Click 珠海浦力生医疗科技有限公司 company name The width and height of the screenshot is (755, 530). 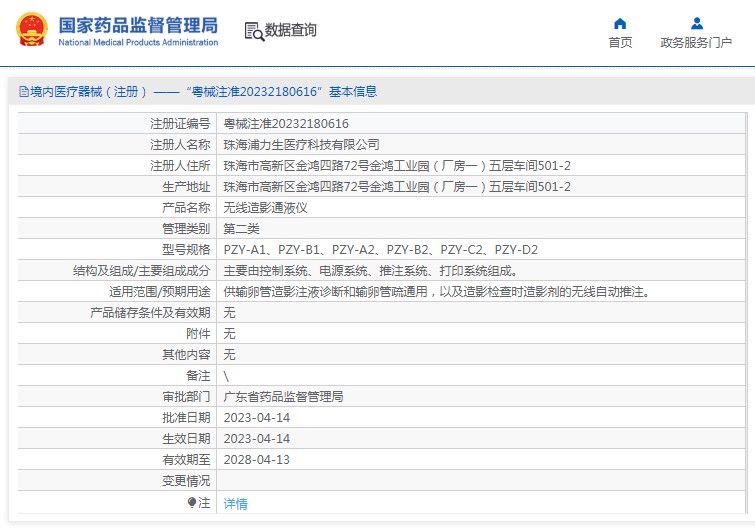(x=301, y=145)
